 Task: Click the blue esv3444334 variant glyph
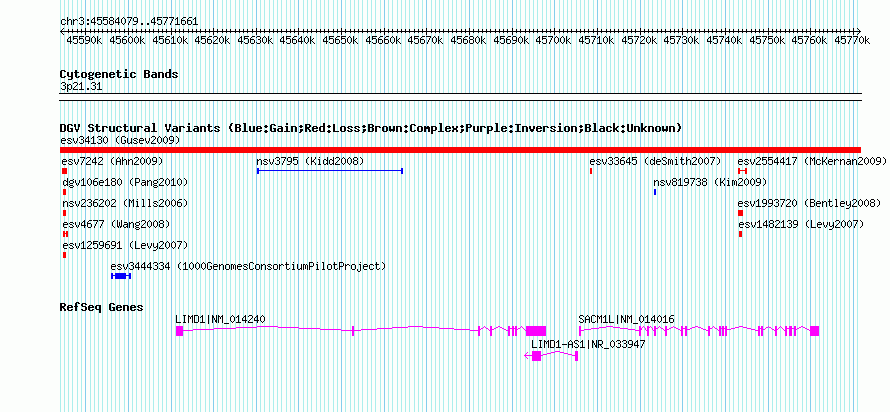pyautogui.click(x=121, y=276)
